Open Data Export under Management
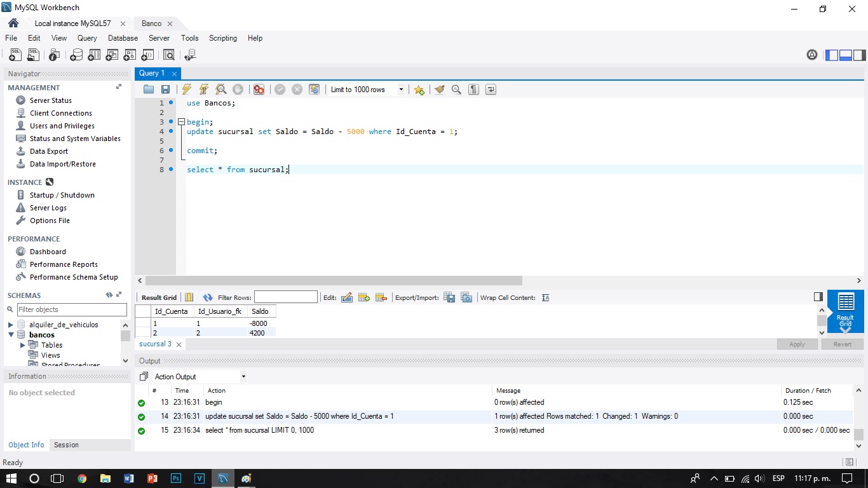The image size is (868, 488). 50,151
